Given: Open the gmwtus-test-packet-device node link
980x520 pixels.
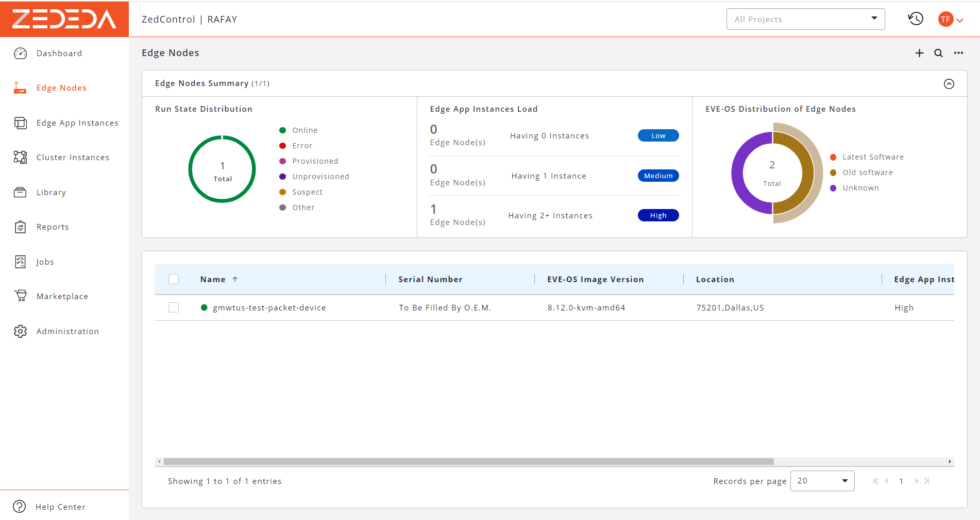Looking at the screenshot, I should click(x=269, y=308).
